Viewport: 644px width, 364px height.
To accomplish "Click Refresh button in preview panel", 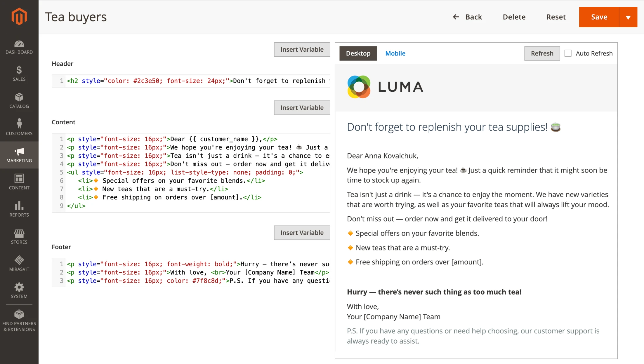I will pyautogui.click(x=541, y=53).
